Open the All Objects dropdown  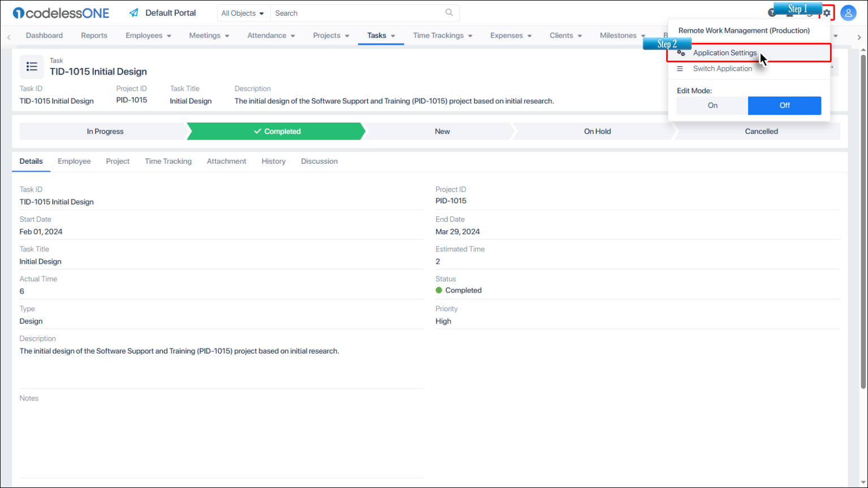(x=242, y=13)
